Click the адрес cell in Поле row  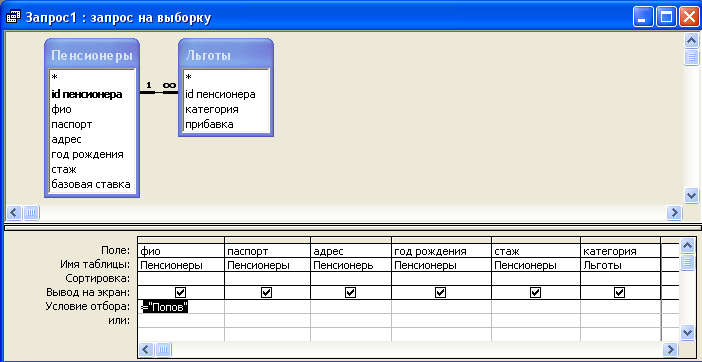(351, 251)
